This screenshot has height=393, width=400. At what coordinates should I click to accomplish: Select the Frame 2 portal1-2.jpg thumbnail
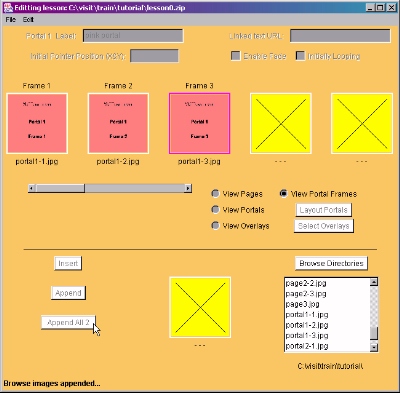click(118, 123)
